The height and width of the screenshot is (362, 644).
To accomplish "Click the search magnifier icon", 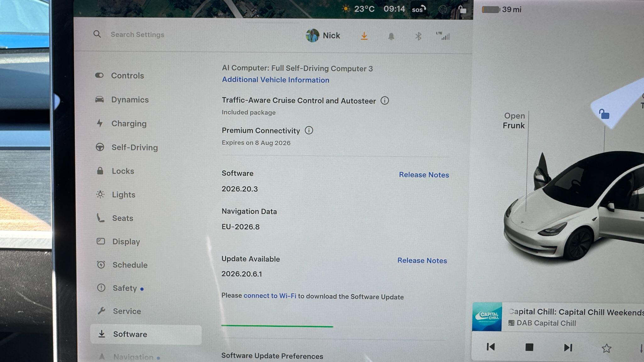I will pos(97,34).
